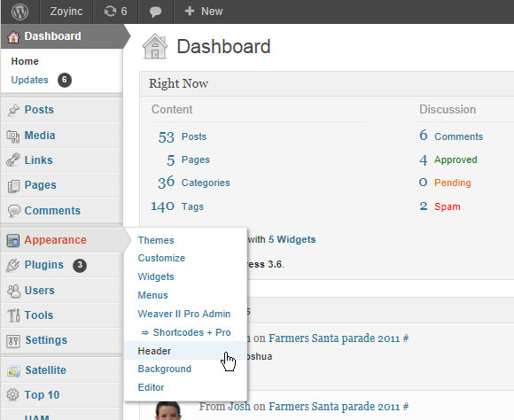
Task: Click the Posts pushpin icon
Action: 13,110
